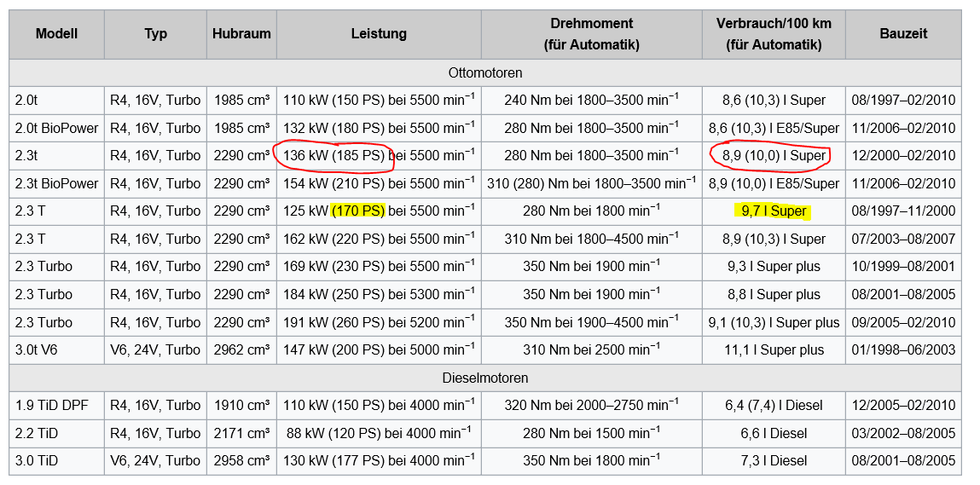Click the 240 Nm torque cell
This screenshot has height=485, width=980.
coord(592,101)
